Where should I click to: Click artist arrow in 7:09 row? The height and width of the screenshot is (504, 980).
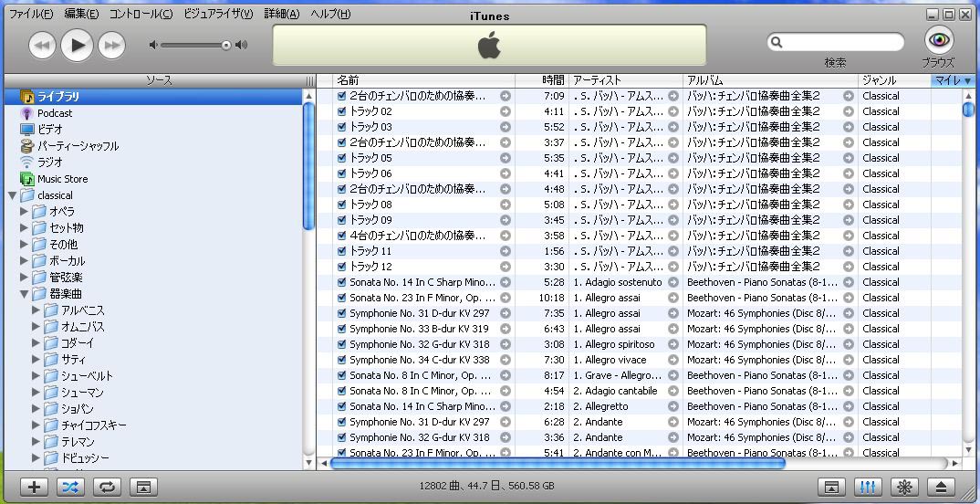click(x=673, y=96)
